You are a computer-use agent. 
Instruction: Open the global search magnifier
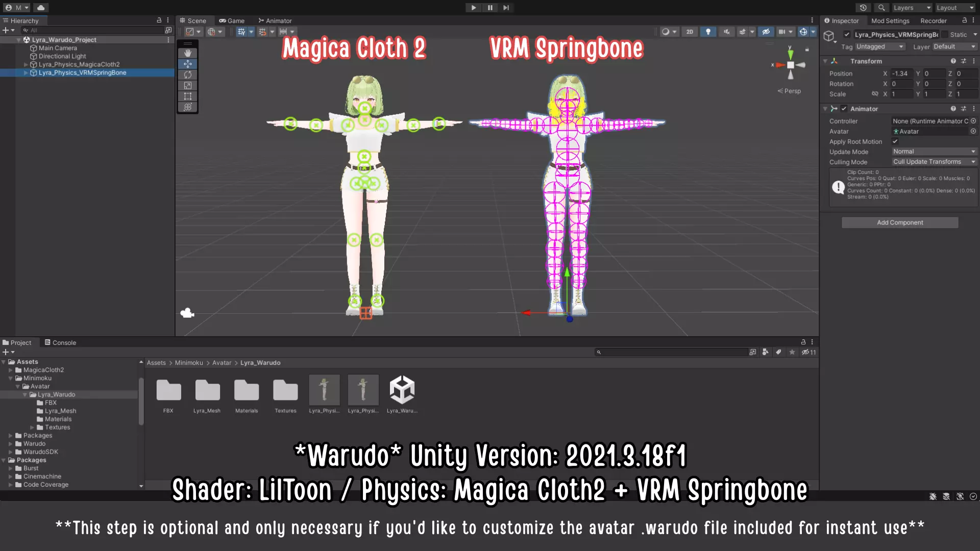pyautogui.click(x=881, y=8)
